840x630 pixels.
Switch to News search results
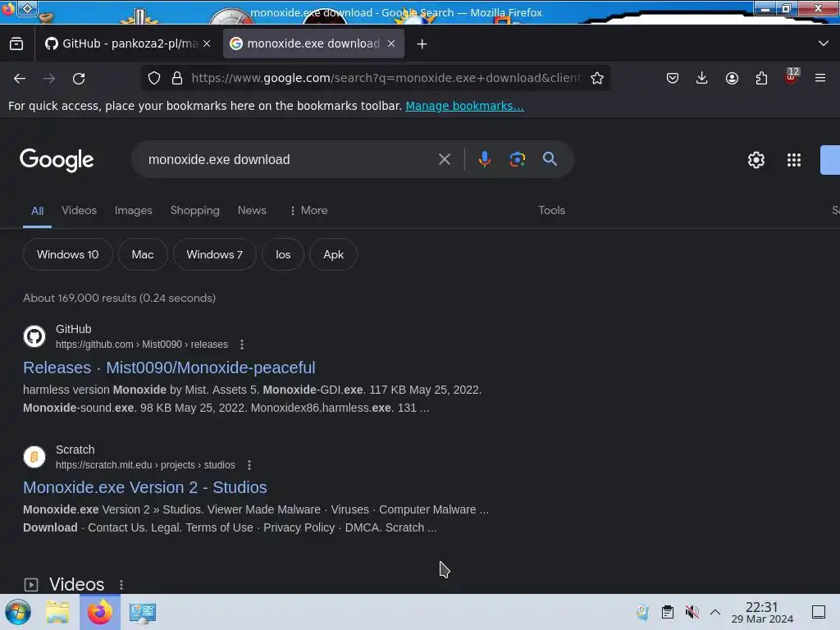pyautogui.click(x=252, y=211)
